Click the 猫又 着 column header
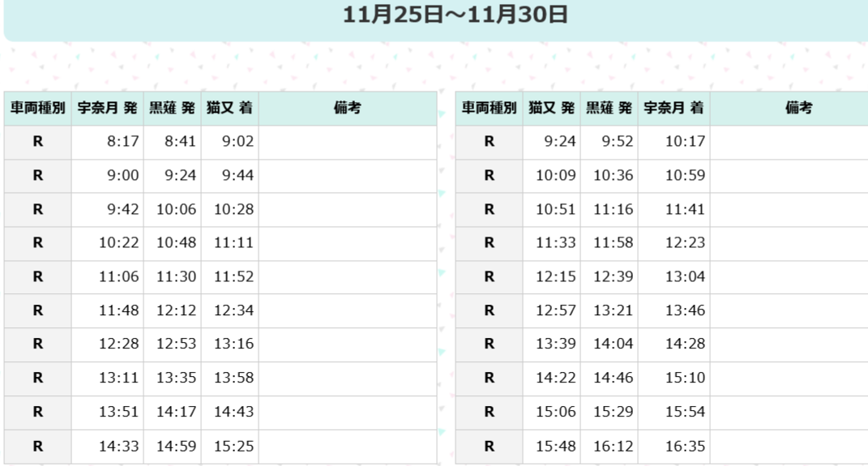This screenshot has width=868, height=466. coord(230,108)
